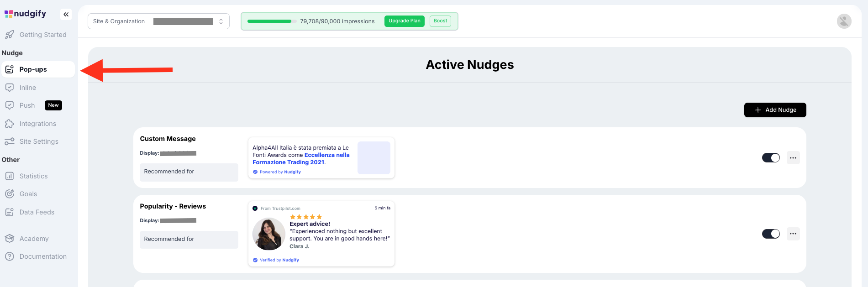Click the Upgrade Plan button
868x287 pixels.
click(x=405, y=21)
